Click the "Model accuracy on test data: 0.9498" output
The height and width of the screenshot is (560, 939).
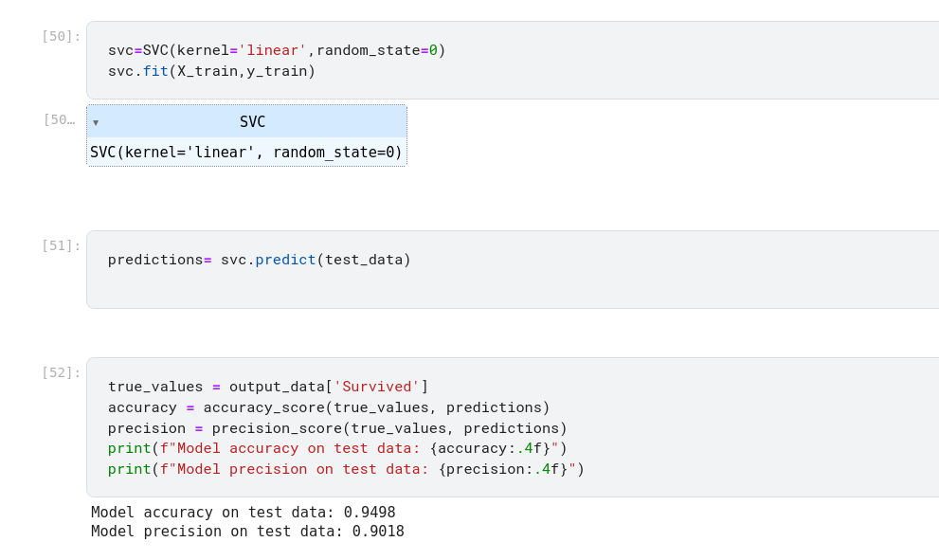[x=243, y=513]
